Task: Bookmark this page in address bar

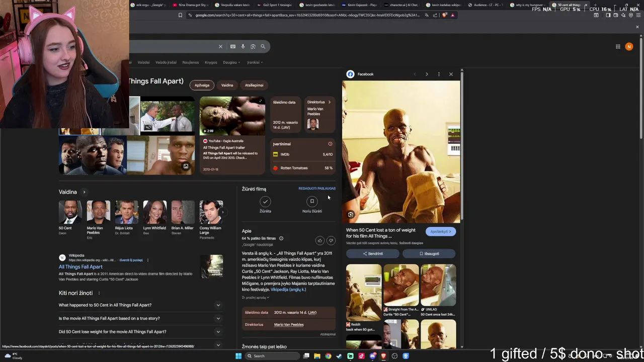Action: coord(180,15)
